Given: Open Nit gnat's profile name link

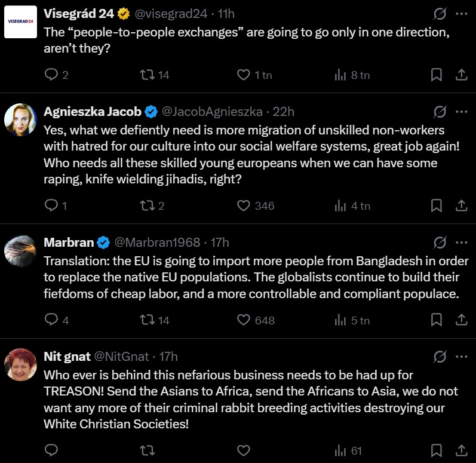Looking at the screenshot, I should click(x=66, y=357).
